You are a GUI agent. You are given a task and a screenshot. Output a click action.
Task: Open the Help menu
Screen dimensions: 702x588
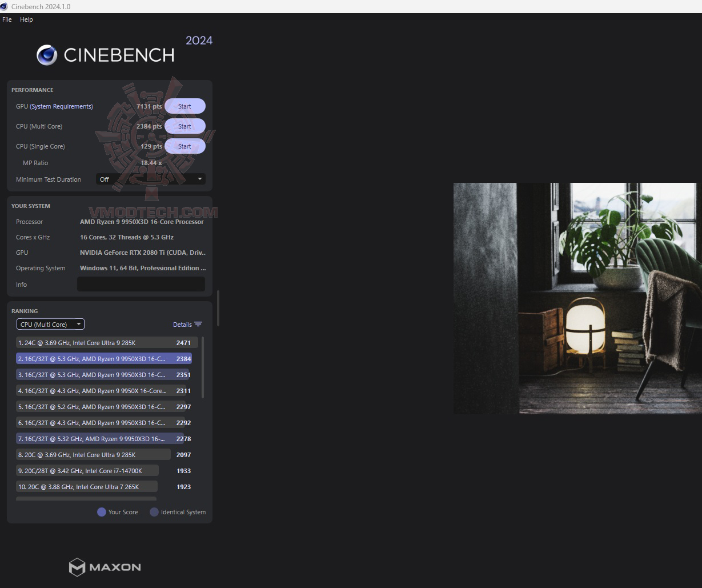click(x=26, y=19)
